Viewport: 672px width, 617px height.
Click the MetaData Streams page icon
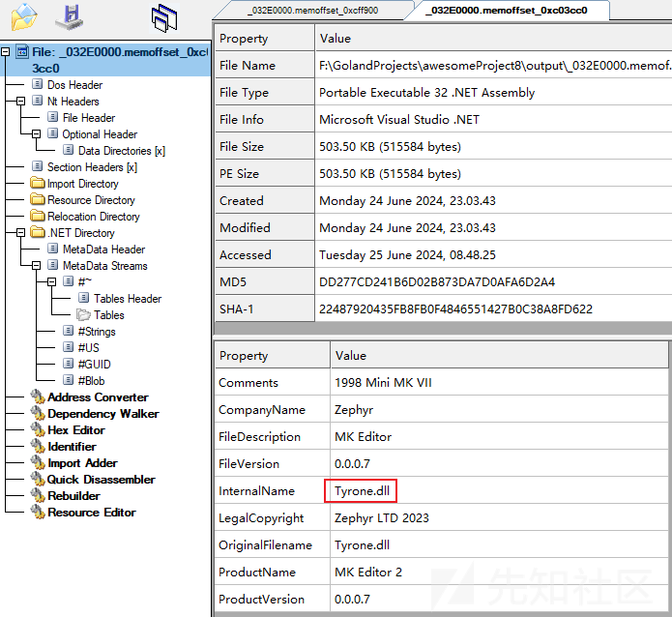coord(53,265)
